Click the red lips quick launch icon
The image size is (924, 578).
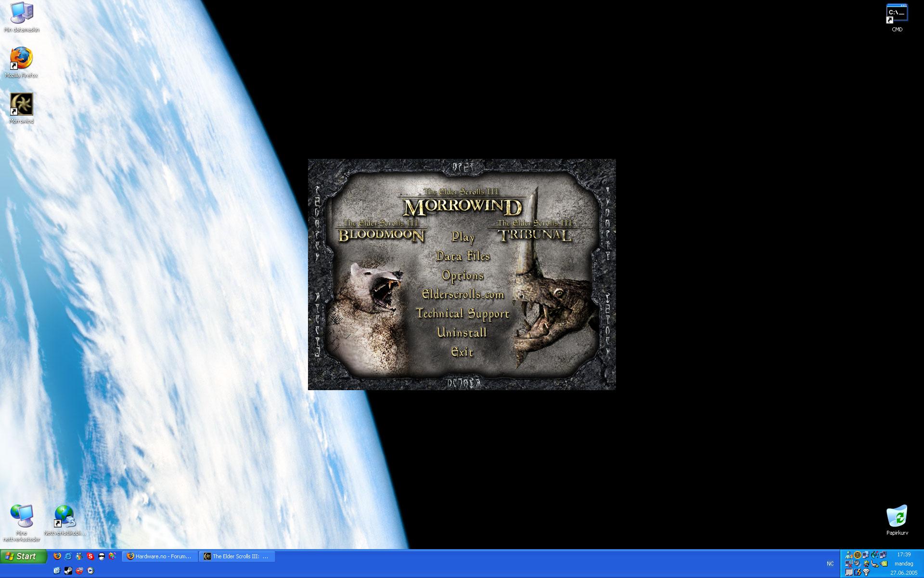point(79,571)
